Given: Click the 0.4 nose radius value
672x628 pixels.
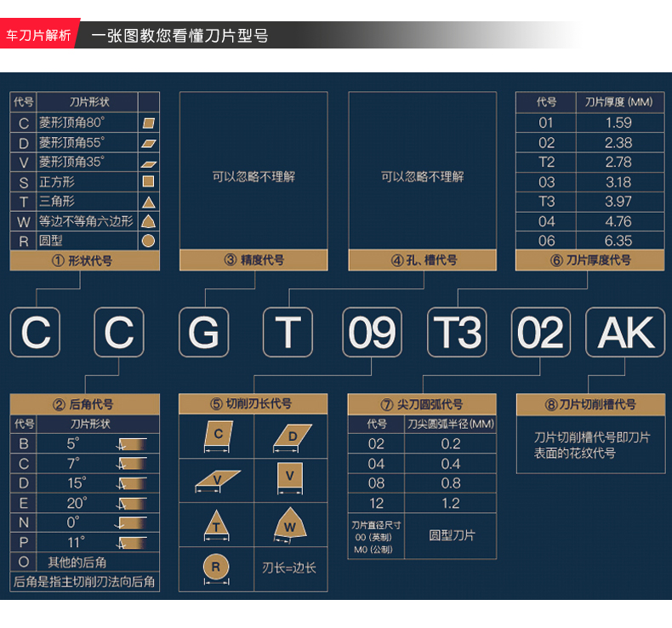Looking at the screenshot, I should (451, 464).
